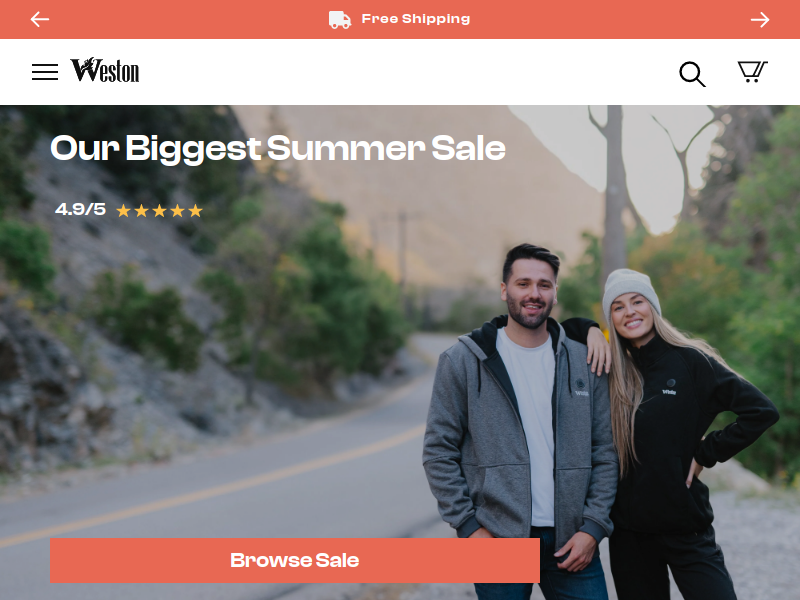Screen dimensions: 800x600
Task: Click the 4.9/5 rating score
Action: pos(81,209)
